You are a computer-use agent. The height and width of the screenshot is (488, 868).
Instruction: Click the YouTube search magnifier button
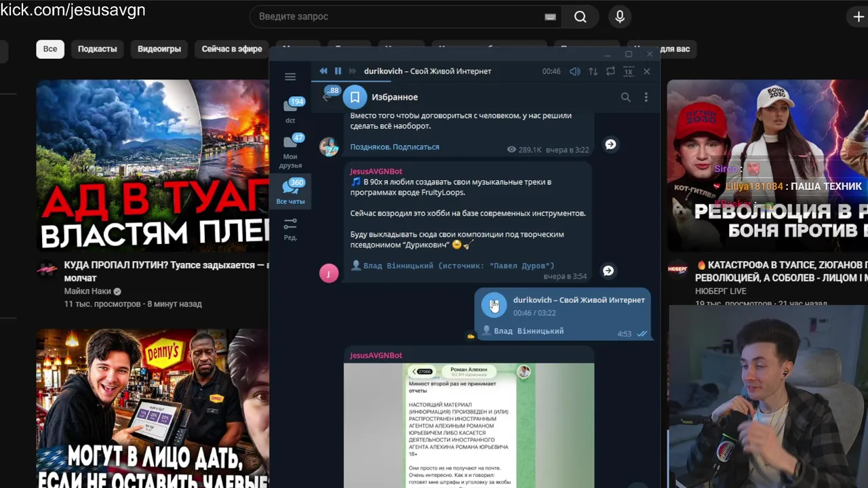click(580, 17)
